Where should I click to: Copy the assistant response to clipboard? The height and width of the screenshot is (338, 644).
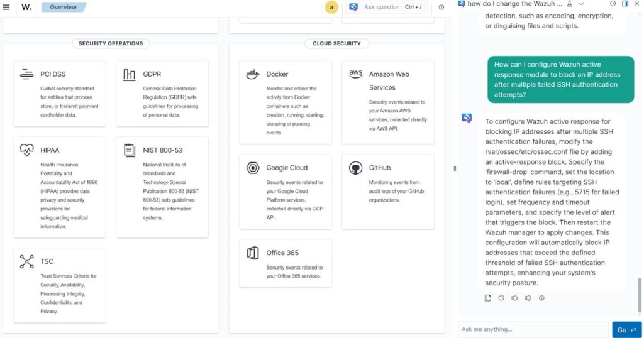(488, 298)
